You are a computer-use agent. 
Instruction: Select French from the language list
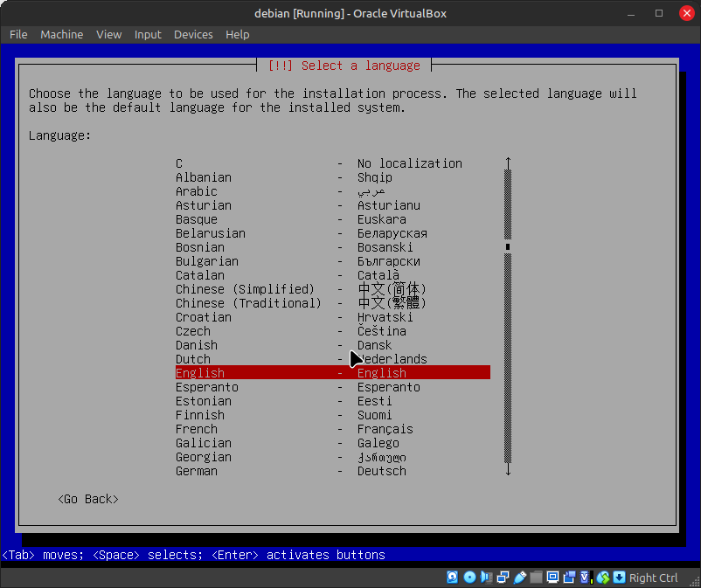pos(197,429)
